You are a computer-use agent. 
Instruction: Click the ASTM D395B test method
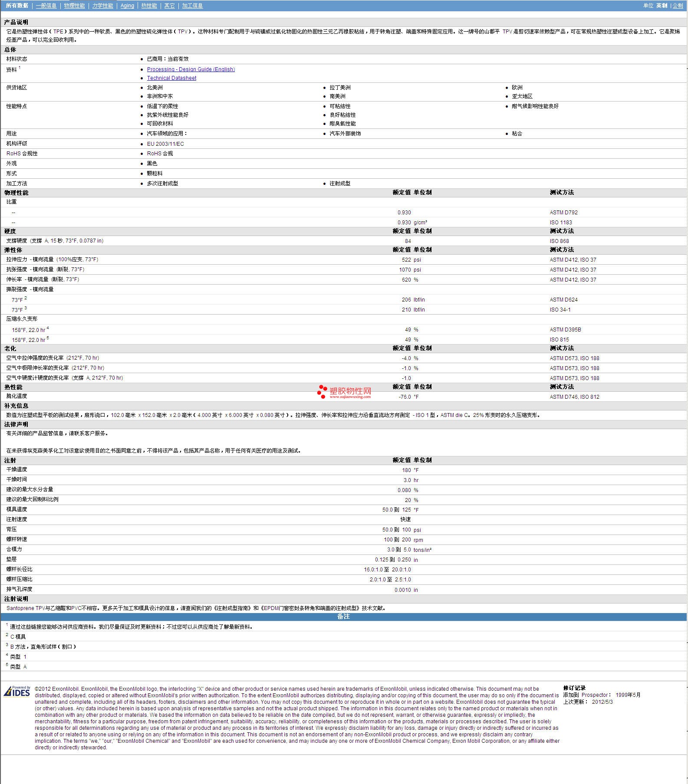(x=565, y=330)
